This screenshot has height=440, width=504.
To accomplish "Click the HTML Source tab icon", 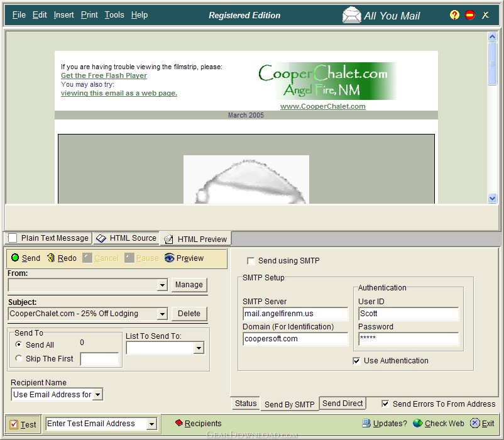I will tap(101, 238).
